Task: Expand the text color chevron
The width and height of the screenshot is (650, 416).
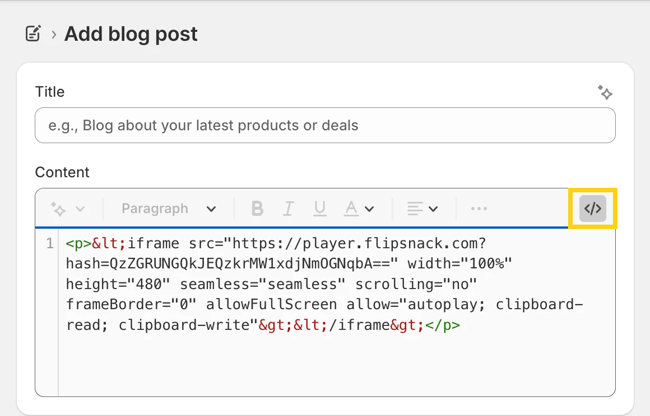Action: click(x=370, y=209)
